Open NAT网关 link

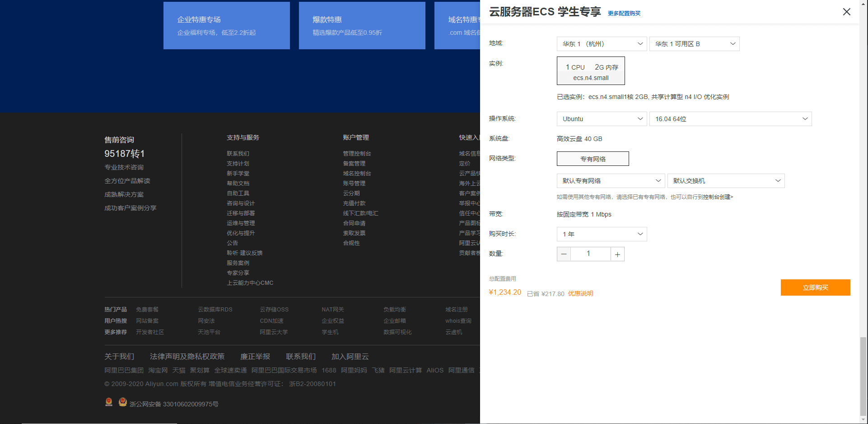(333, 310)
